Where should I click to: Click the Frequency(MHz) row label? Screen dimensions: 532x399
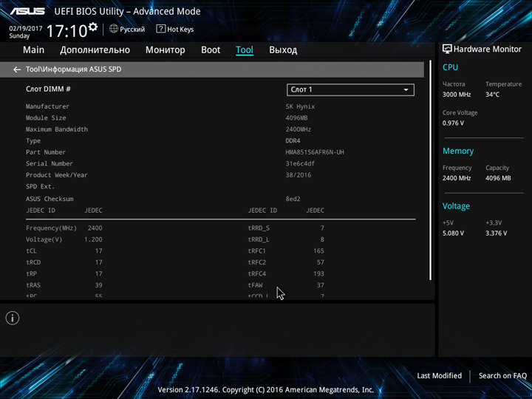(x=51, y=228)
